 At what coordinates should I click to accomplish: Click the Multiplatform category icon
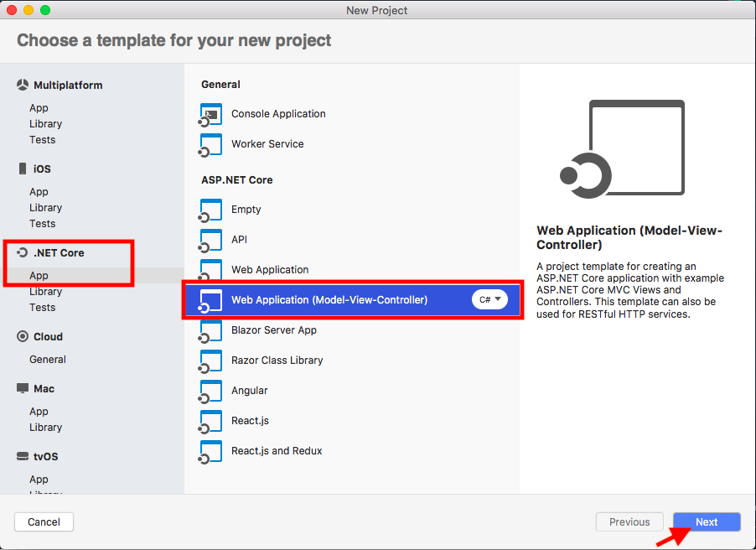22,85
